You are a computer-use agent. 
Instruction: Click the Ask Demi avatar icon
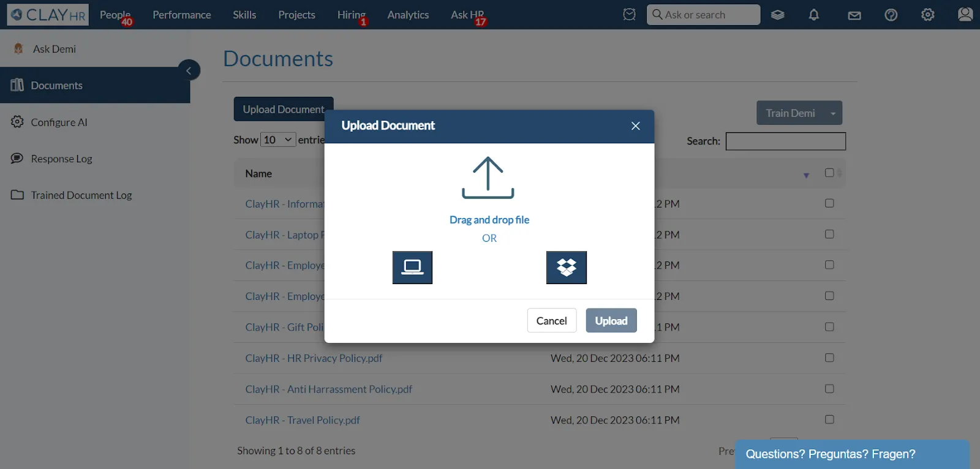click(18, 48)
